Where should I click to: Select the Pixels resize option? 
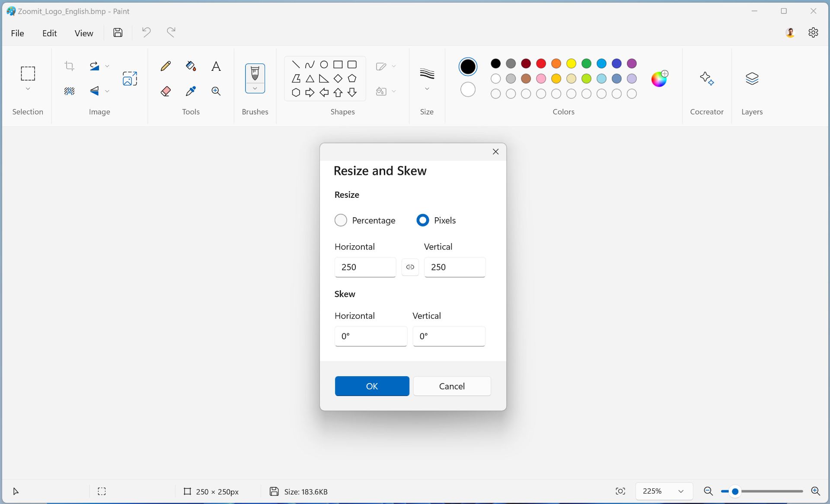[422, 220]
